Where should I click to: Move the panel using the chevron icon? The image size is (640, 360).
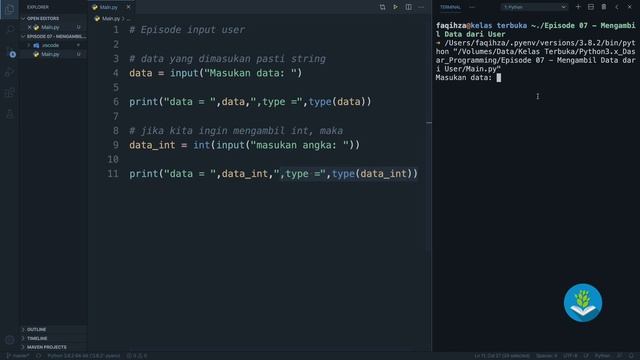tap(617, 7)
